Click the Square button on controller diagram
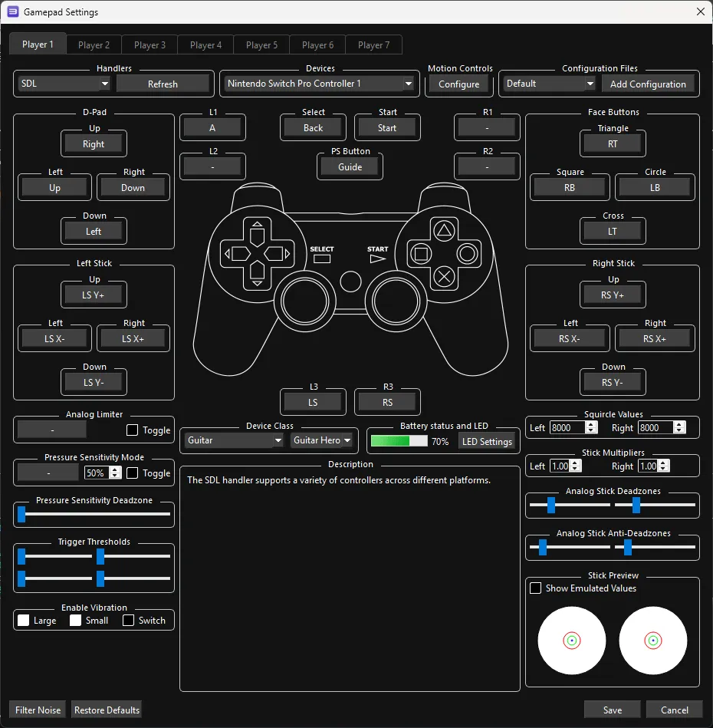 (420, 252)
